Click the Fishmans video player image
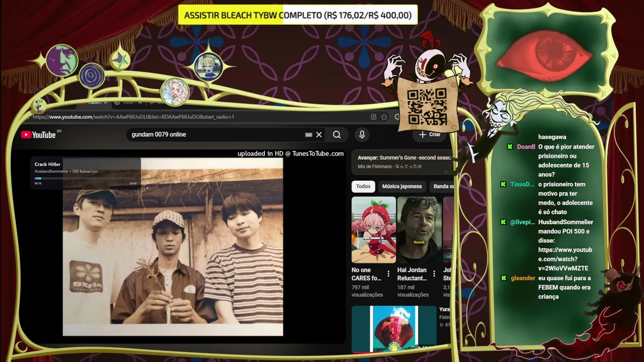The width and height of the screenshot is (644, 362). (173, 246)
